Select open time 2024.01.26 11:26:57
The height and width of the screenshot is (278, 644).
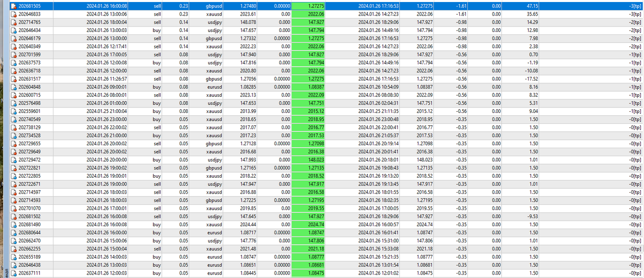pos(106,79)
